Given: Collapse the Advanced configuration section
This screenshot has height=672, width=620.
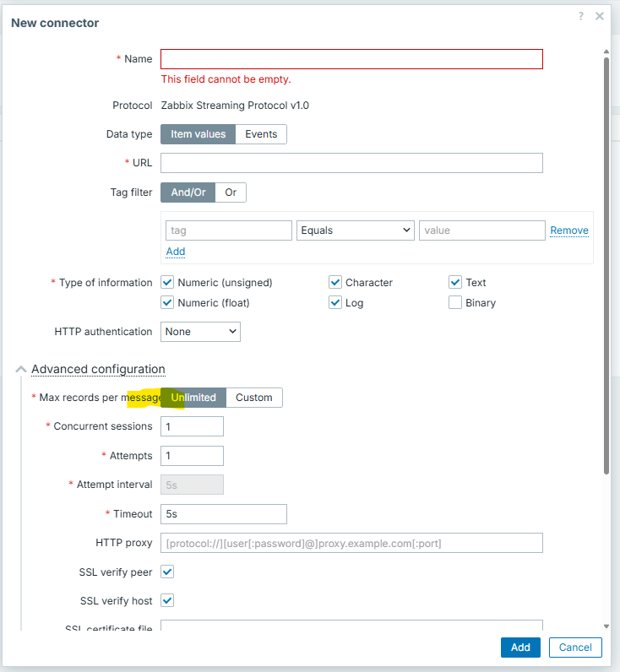Looking at the screenshot, I should (x=20, y=369).
